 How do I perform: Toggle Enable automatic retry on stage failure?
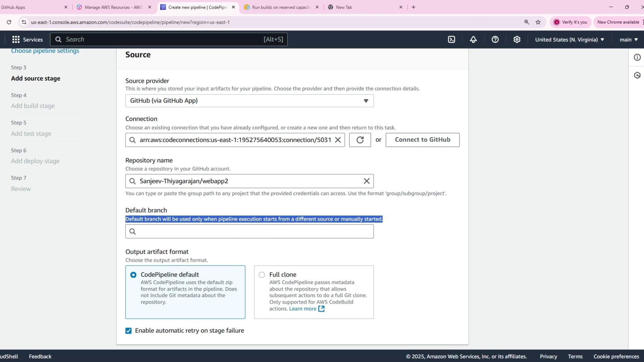[128, 331]
